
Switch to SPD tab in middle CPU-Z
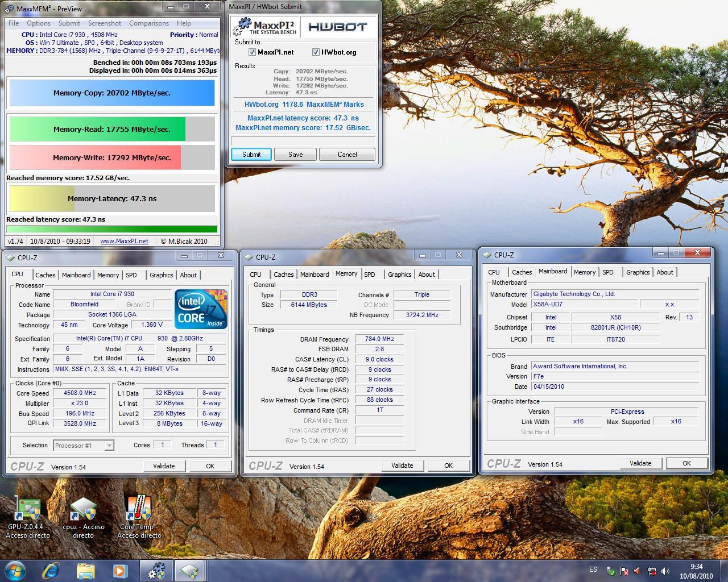(x=370, y=275)
